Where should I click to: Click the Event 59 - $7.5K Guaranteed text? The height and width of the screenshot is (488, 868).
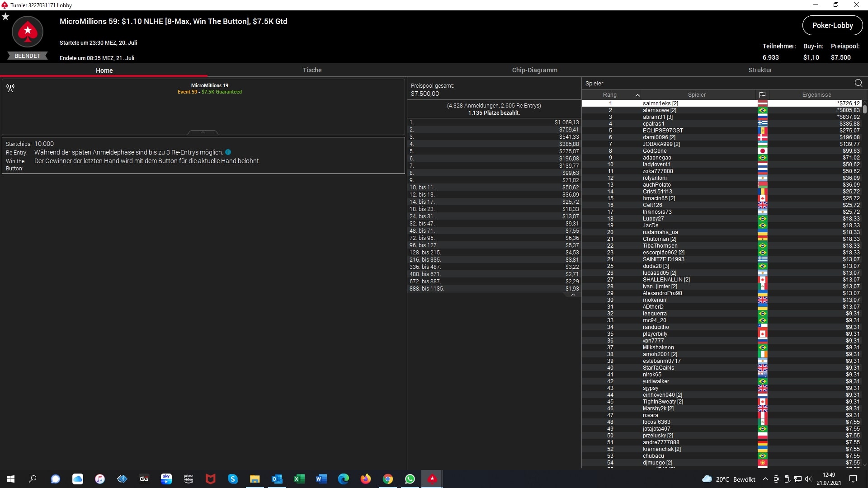pos(210,92)
